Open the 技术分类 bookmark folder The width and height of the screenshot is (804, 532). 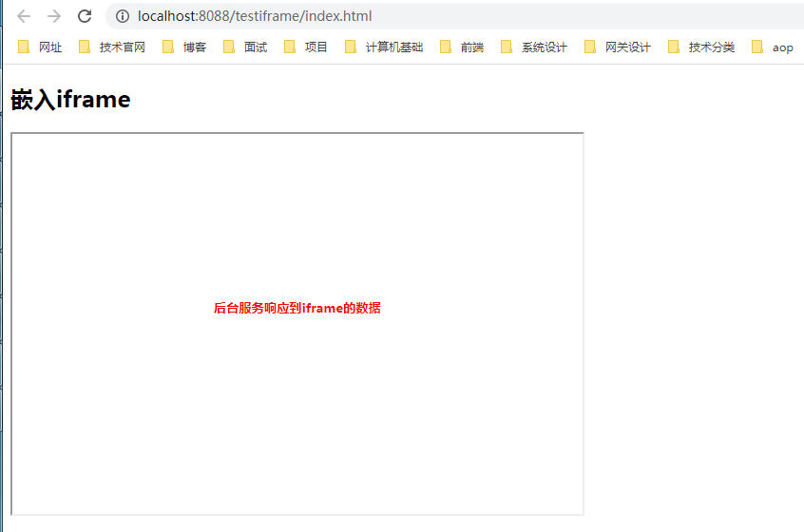[x=701, y=47]
